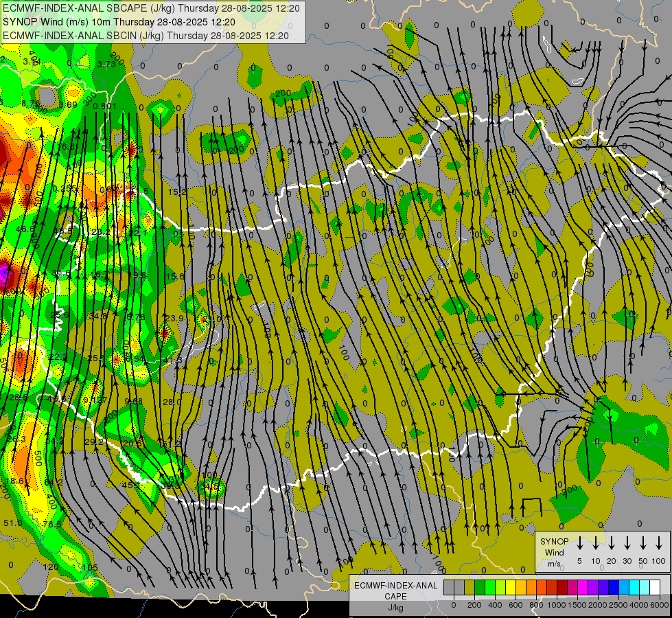Click the 1000 value under CAPE color bar

557,605
